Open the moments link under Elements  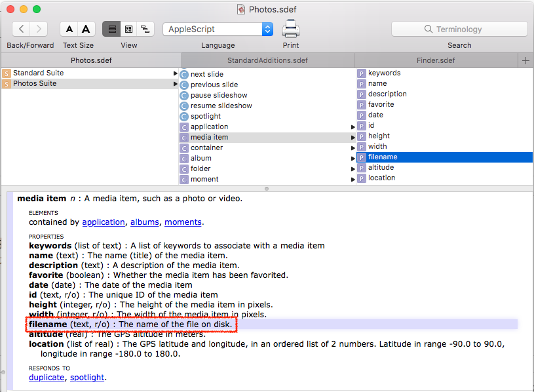point(183,222)
